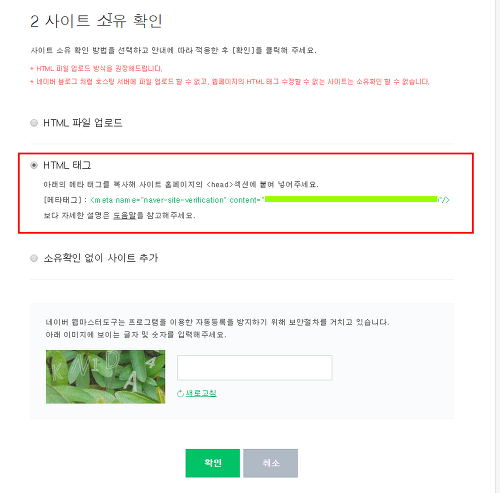Click the vertical scrollbar on the right edge
Viewport: 500px width, 493px height.
pyautogui.click(x=497, y=246)
